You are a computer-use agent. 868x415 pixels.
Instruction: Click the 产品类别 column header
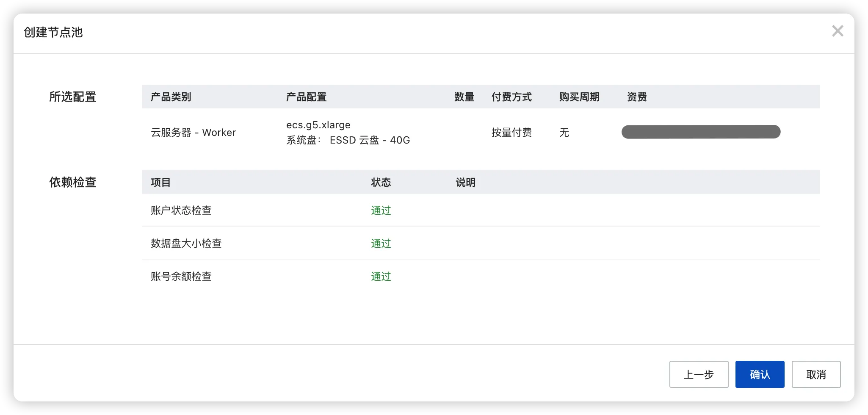click(171, 97)
